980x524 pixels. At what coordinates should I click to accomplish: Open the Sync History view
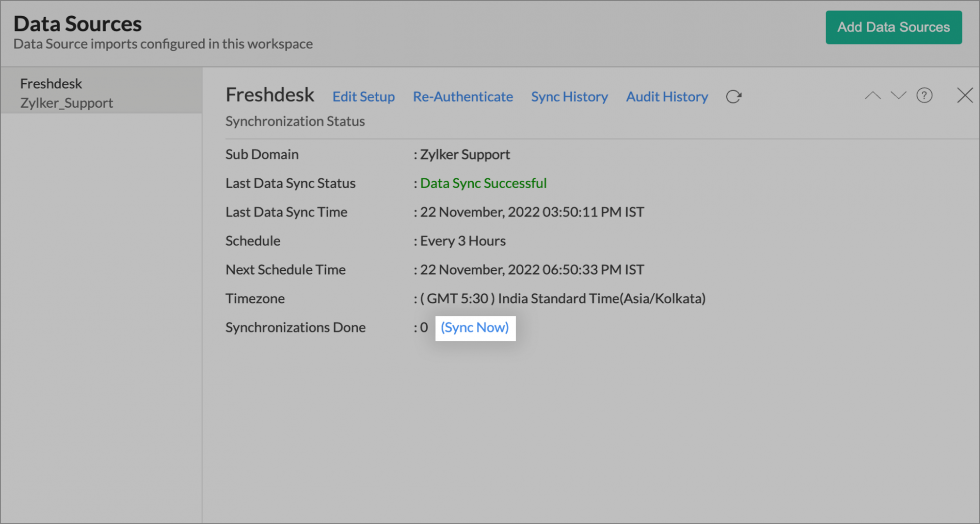[569, 96]
